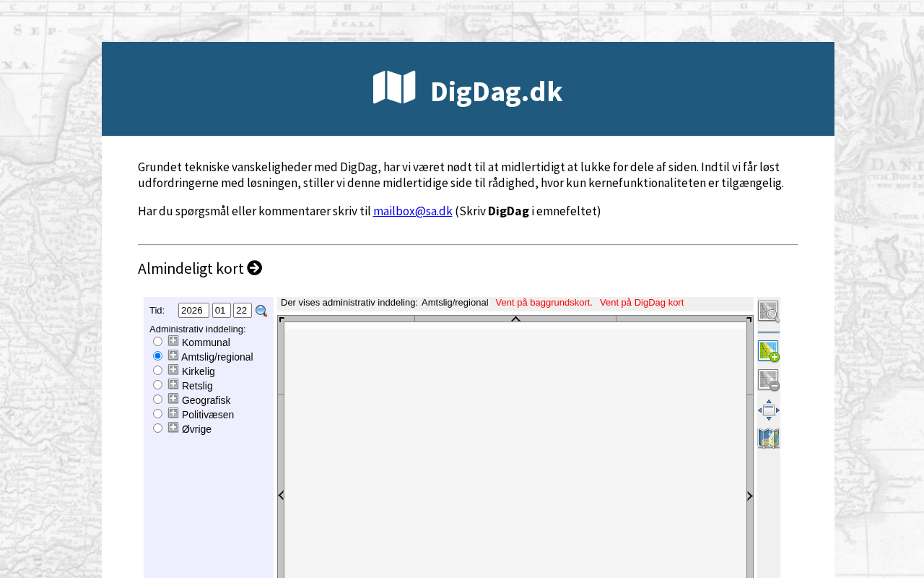Expand the Kommunal division list
This screenshot has height=578, width=924.
click(x=173, y=341)
